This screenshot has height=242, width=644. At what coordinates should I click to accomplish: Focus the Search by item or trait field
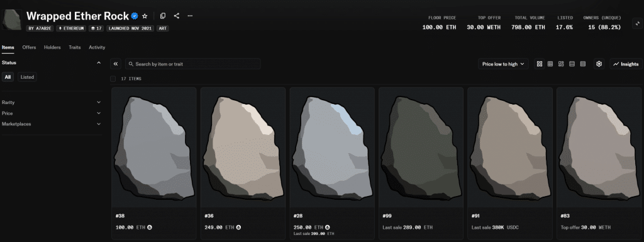193,64
